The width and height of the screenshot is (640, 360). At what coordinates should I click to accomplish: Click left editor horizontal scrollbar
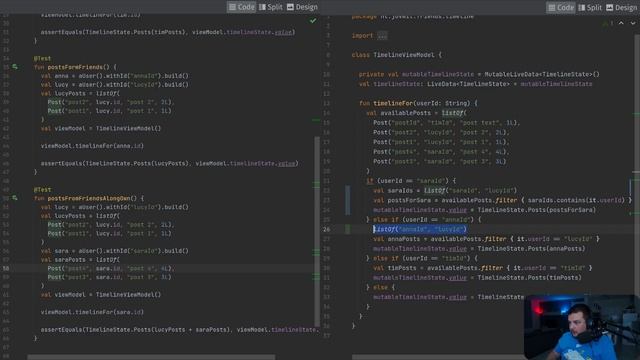pyautogui.click(x=151, y=357)
